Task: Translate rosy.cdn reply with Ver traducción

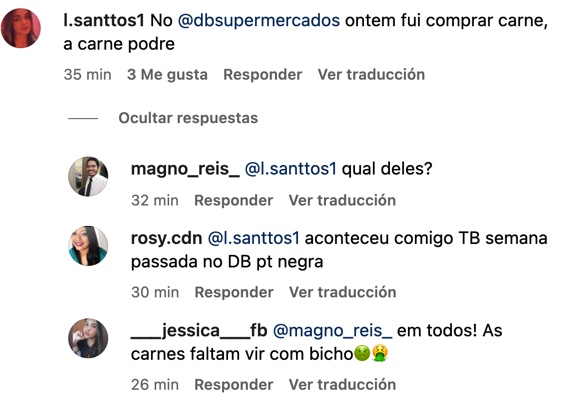Action: 342,292
